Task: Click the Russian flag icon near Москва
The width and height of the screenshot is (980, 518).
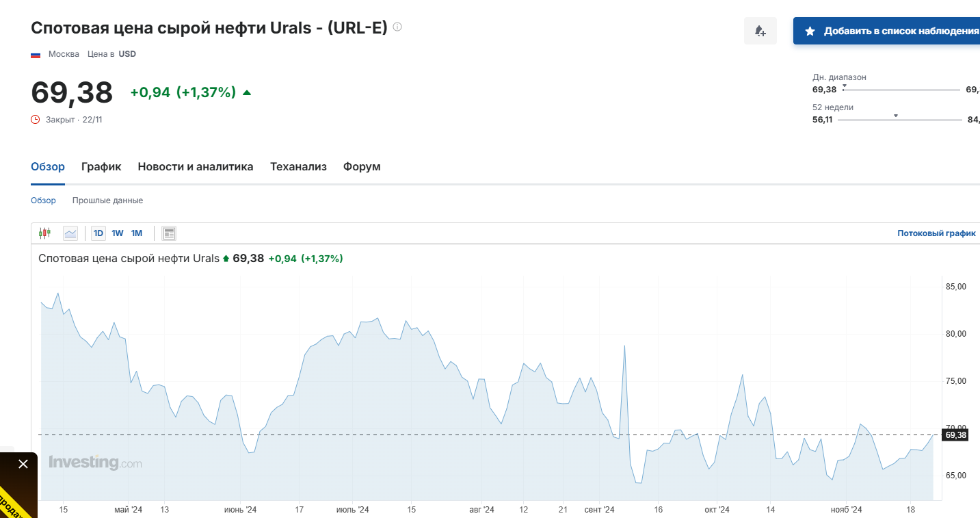Action: [x=36, y=54]
